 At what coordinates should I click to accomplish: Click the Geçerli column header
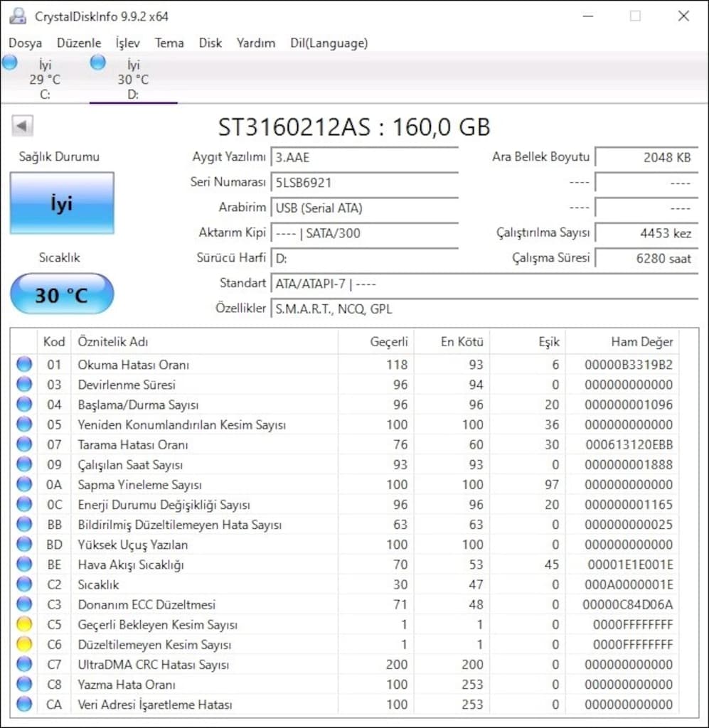click(x=376, y=342)
